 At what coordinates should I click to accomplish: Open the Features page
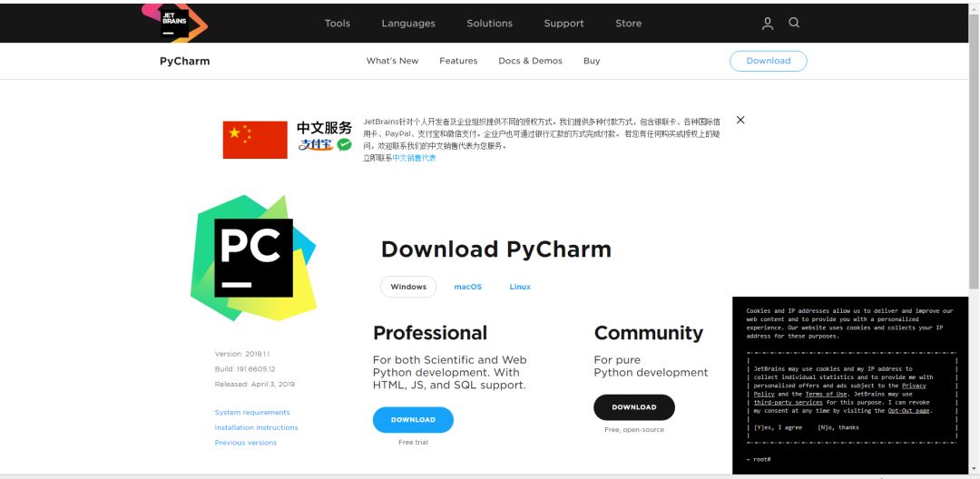pos(458,61)
